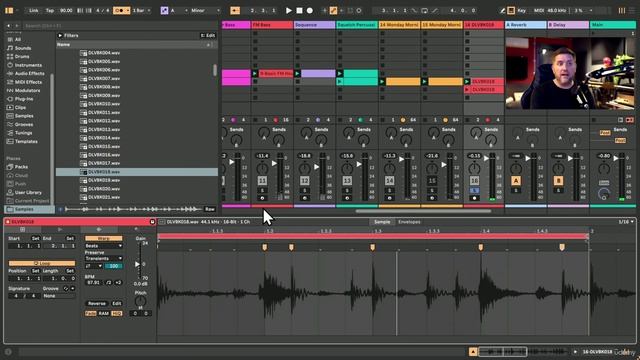This screenshot has width=640, height=360.
Task: Click the transport Record button
Action: [310, 10]
